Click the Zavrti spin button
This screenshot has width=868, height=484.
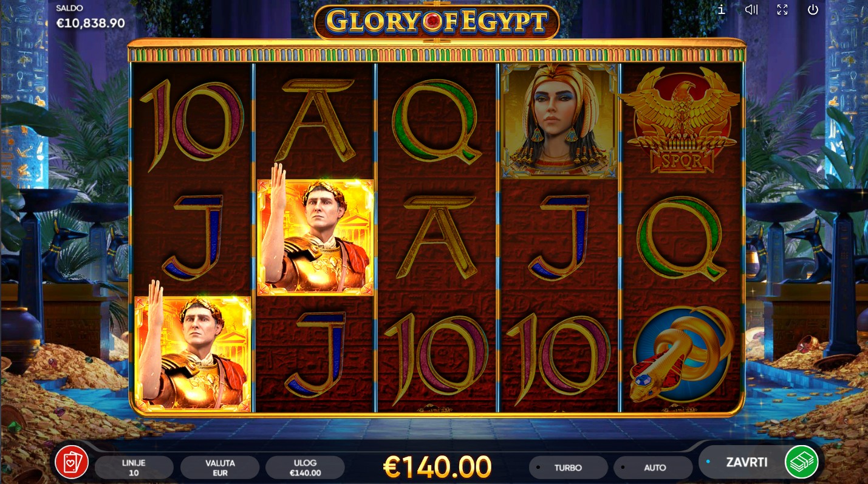747,462
